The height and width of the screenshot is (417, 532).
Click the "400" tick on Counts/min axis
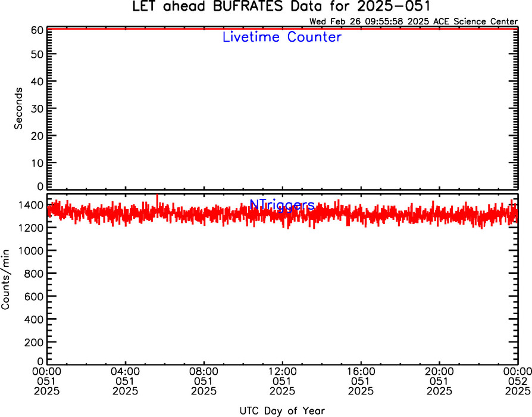click(x=34, y=319)
